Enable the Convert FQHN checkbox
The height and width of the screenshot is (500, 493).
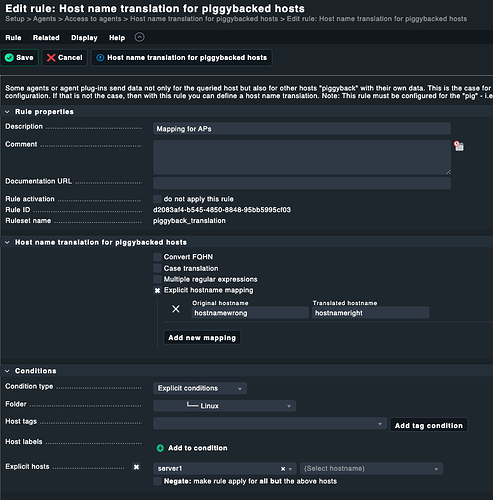pyautogui.click(x=157, y=257)
